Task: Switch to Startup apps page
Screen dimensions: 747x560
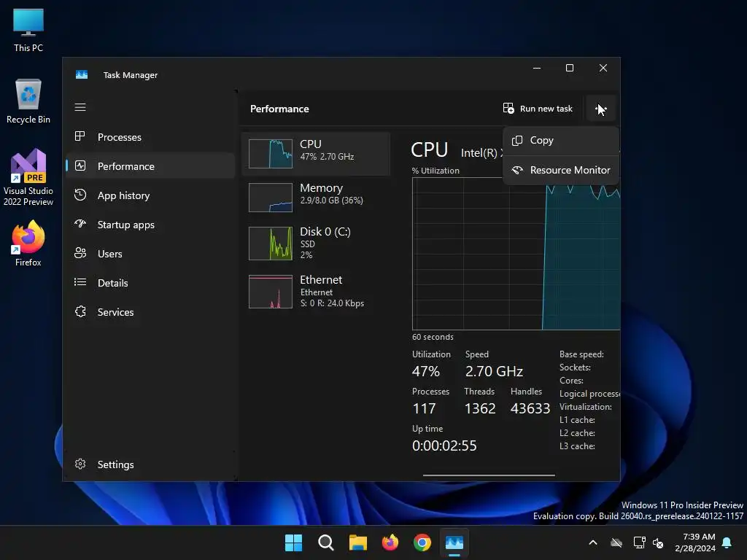Action: click(150, 225)
